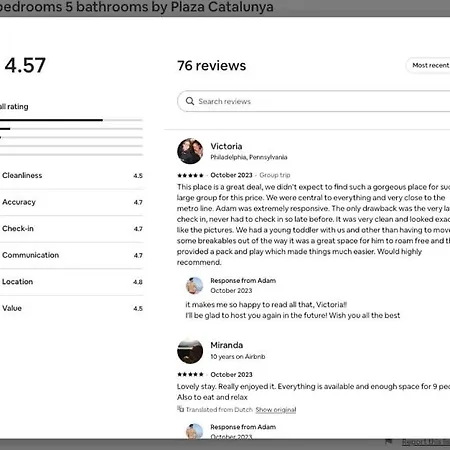Image resolution: width=450 pixels, height=450 pixels.
Task: Click the magnifier icon in search box
Action: (190, 101)
